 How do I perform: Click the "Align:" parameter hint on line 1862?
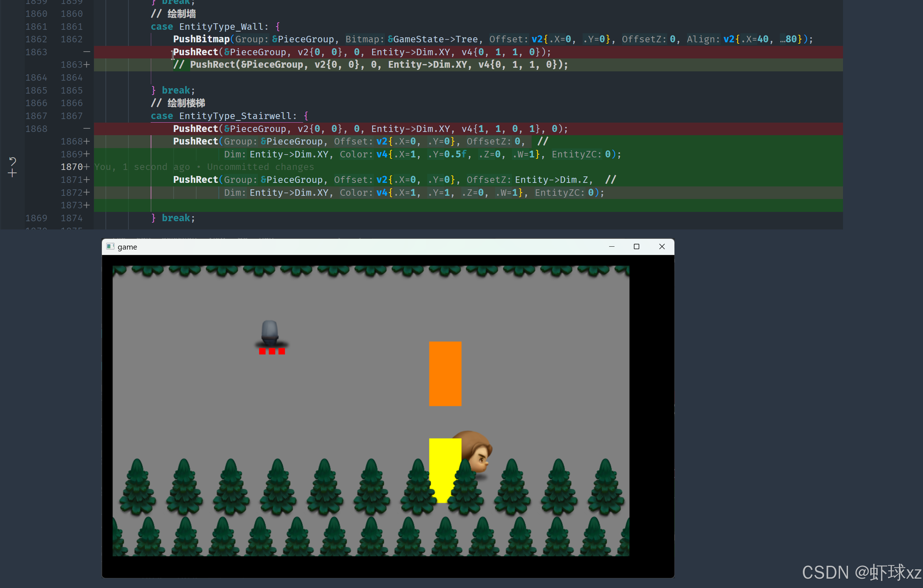[703, 39]
